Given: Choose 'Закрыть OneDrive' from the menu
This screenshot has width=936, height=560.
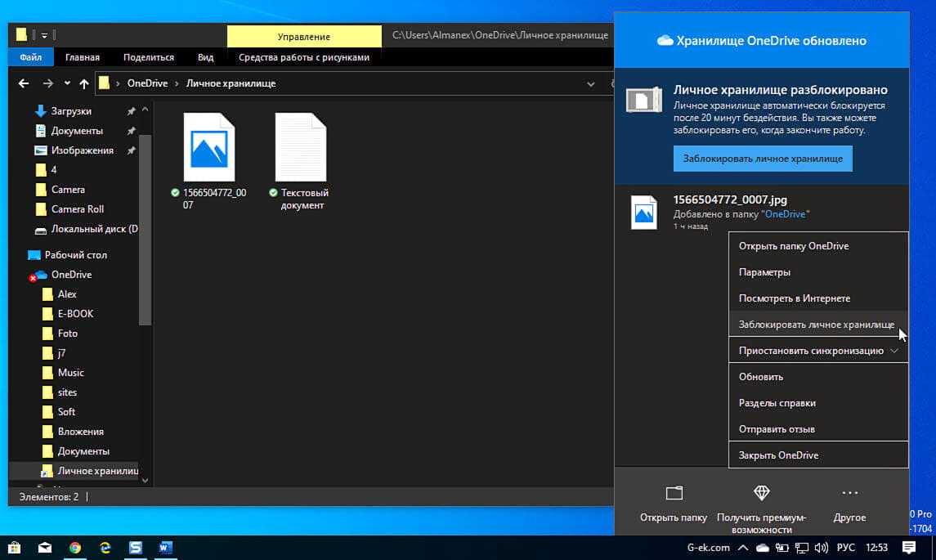Looking at the screenshot, I should [x=778, y=455].
